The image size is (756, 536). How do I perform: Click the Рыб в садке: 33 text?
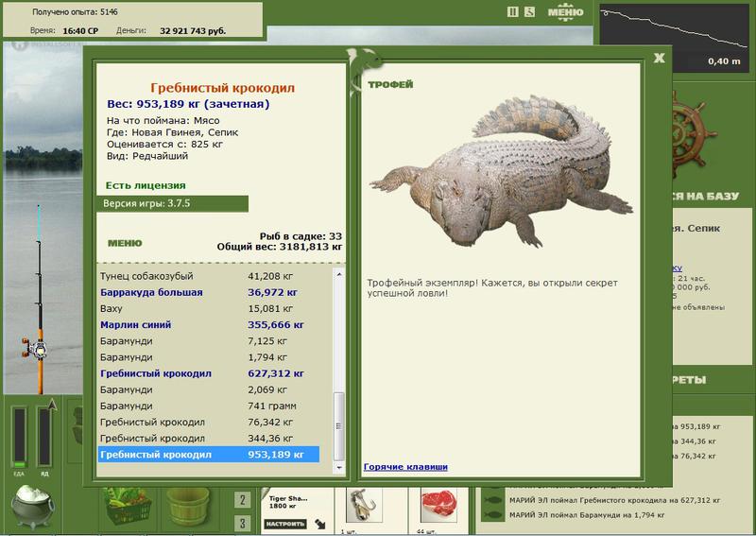[x=301, y=236]
